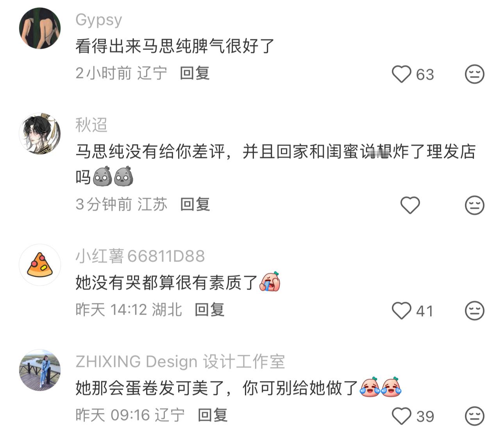Reply to 小红薯66811D88 via 回复
The width and height of the screenshot is (504, 431).
[x=209, y=310]
